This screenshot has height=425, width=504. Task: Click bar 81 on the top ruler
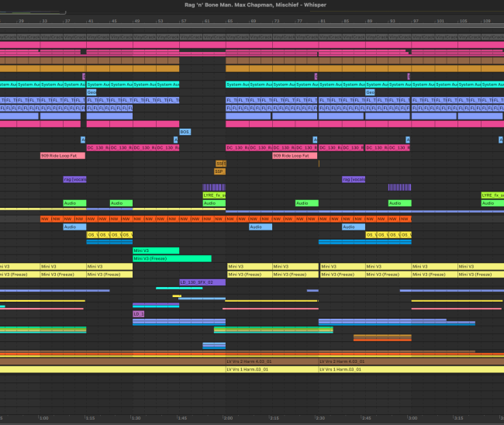pos(323,21)
